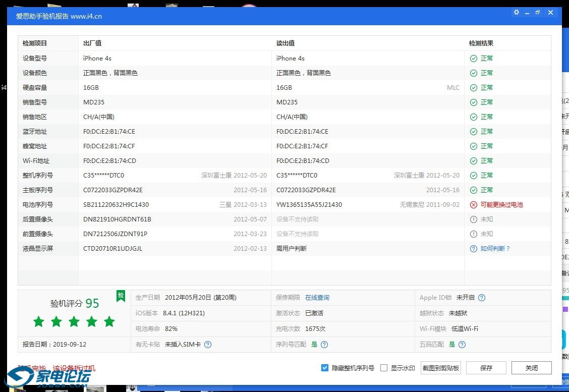Viewport: 569px width, 392px height.
Task: Click 截图到剪贴板 button
Action: (440, 368)
